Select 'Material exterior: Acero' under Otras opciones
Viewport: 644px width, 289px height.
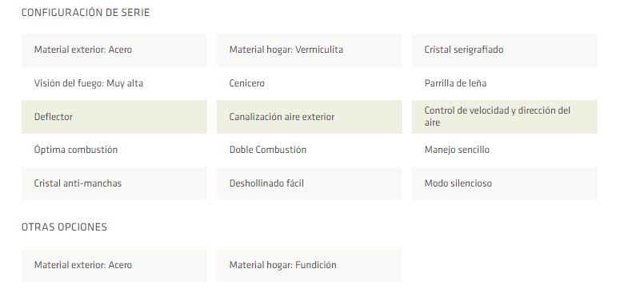(x=114, y=265)
